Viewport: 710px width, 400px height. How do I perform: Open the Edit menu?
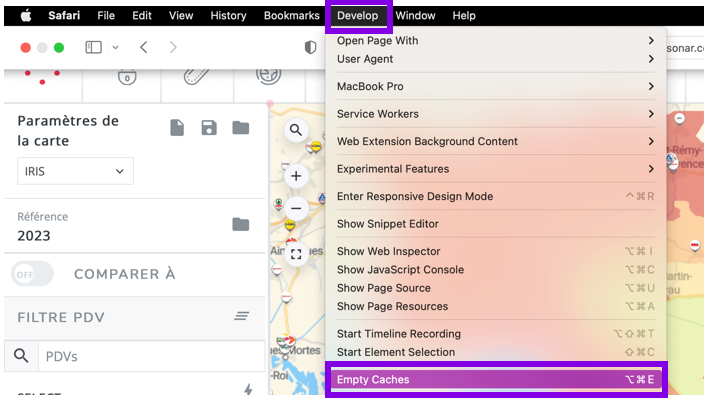[142, 16]
